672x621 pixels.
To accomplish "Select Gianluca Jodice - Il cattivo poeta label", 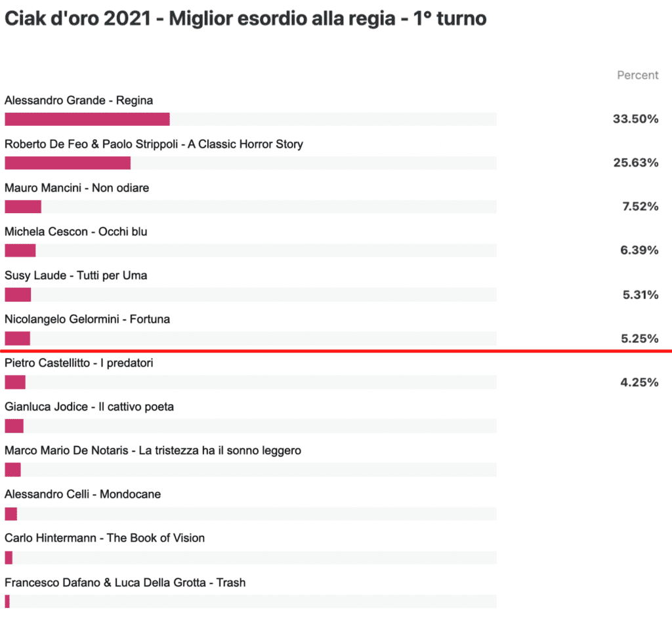I will 89,407.
